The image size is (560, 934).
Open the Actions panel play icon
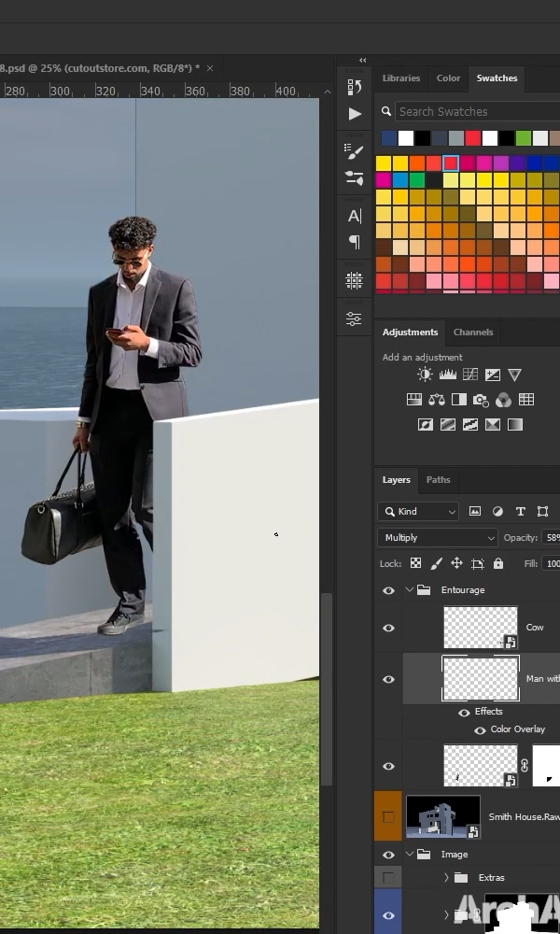pyautogui.click(x=355, y=113)
